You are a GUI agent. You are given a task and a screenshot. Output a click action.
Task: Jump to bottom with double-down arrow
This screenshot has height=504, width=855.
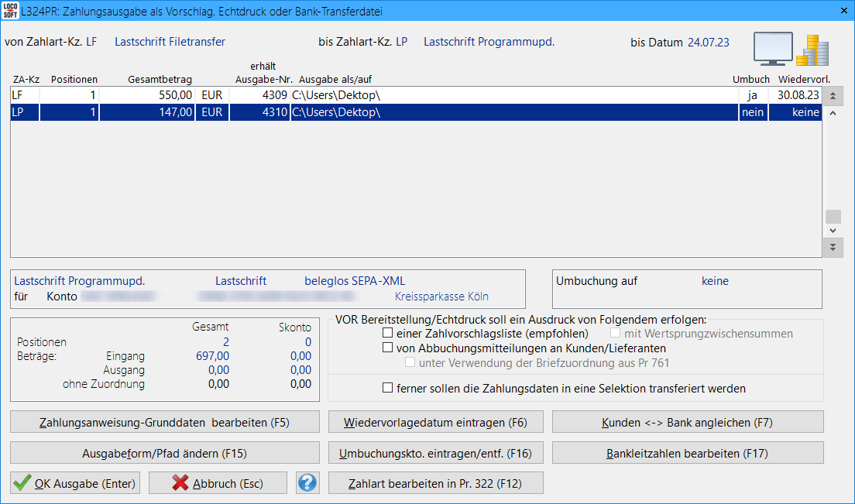click(833, 247)
